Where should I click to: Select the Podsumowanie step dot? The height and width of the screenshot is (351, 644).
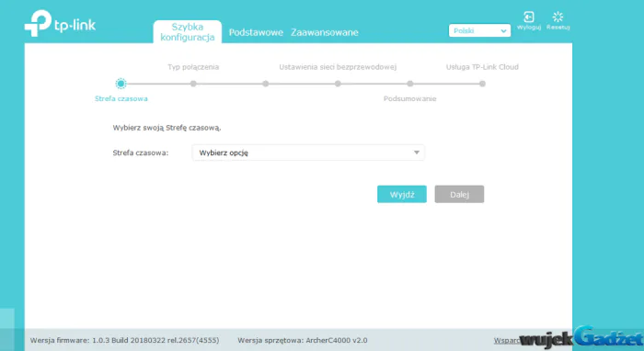pyautogui.click(x=410, y=84)
